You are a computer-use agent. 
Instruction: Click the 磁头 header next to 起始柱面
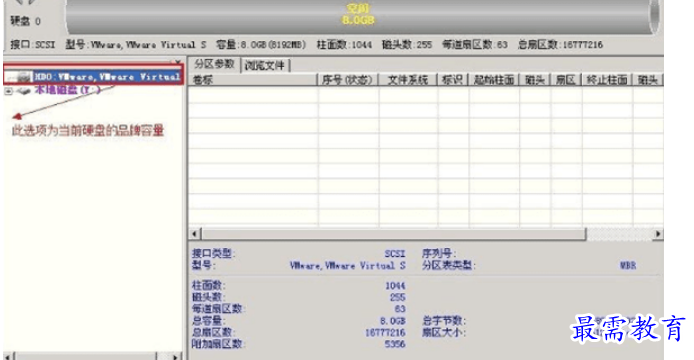coord(535,80)
